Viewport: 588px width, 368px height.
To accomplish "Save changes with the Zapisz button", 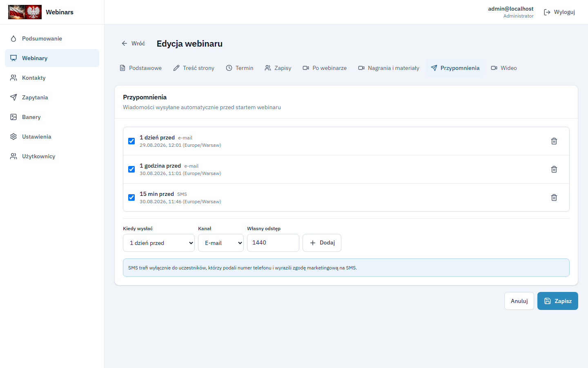I will pyautogui.click(x=558, y=301).
